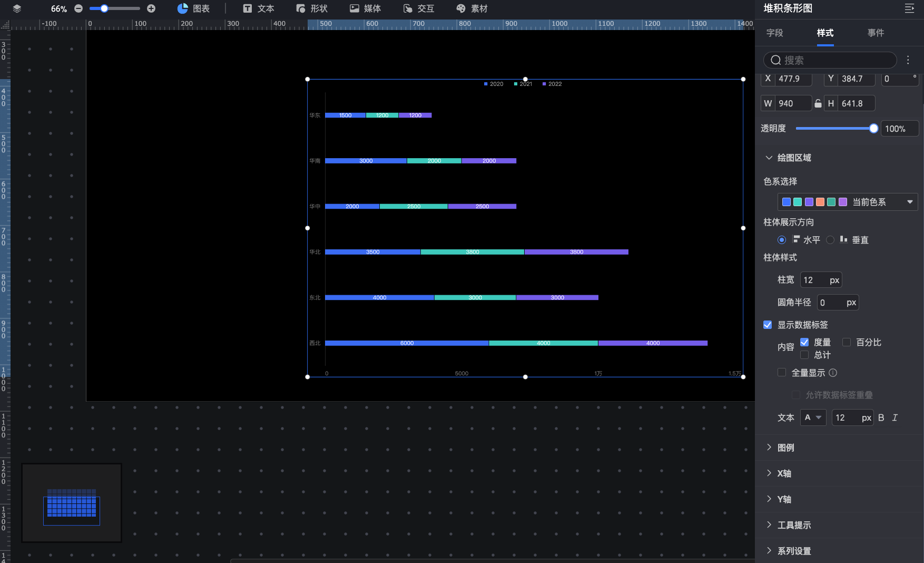
Task: Uncheck the 度量 content checkbox
Action: coord(804,342)
